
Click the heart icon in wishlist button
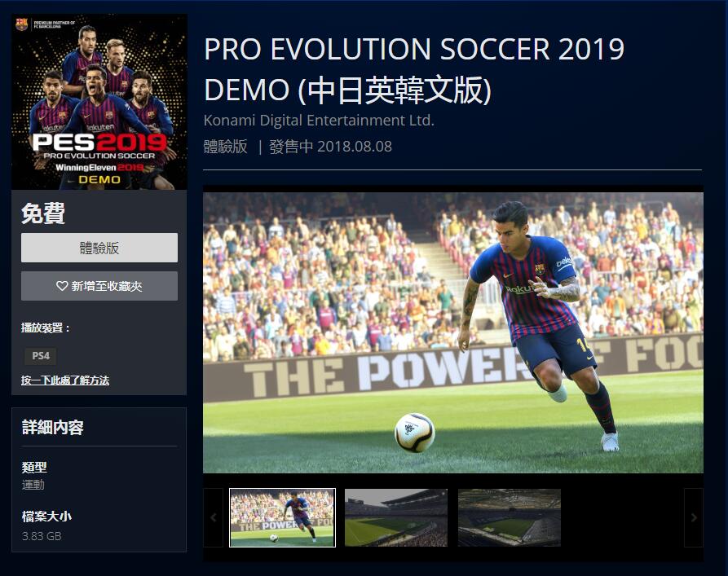(x=62, y=286)
